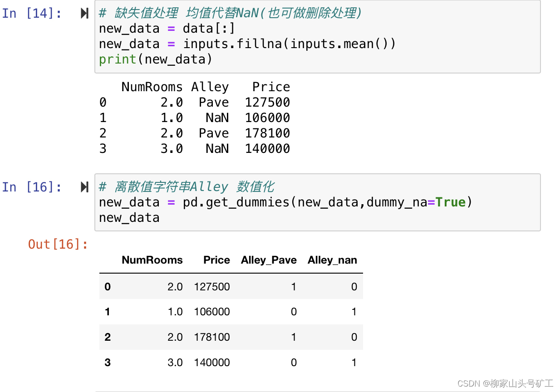Select table cell 178100

point(212,338)
